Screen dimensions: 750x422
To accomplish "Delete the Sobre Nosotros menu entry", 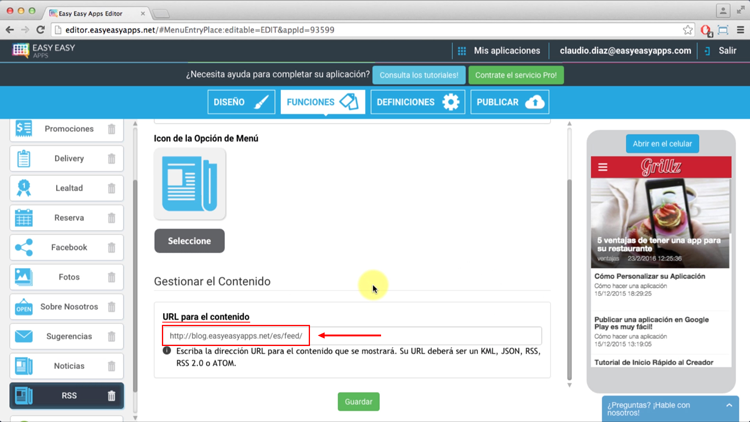I will tap(111, 307).
